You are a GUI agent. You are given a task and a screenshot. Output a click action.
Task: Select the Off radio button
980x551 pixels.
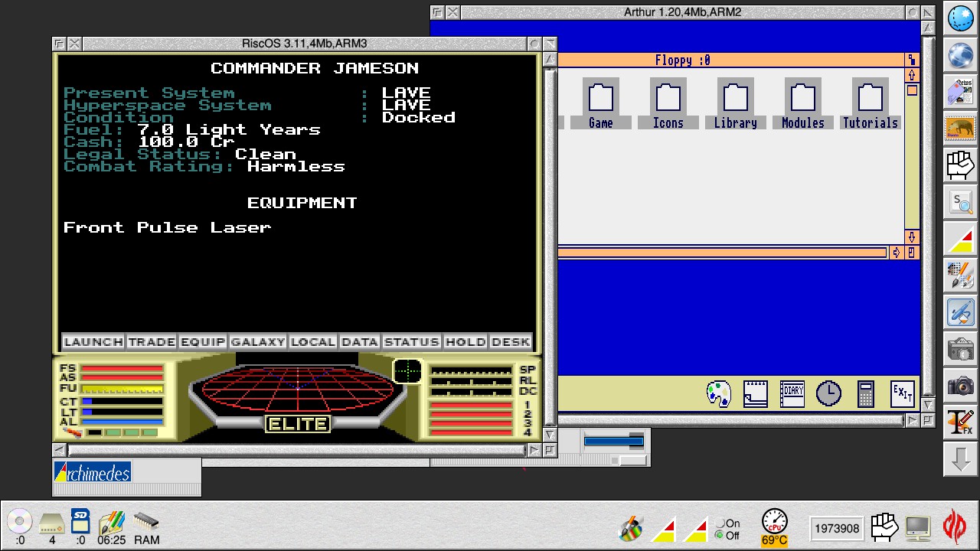click(x=720, y=536)
